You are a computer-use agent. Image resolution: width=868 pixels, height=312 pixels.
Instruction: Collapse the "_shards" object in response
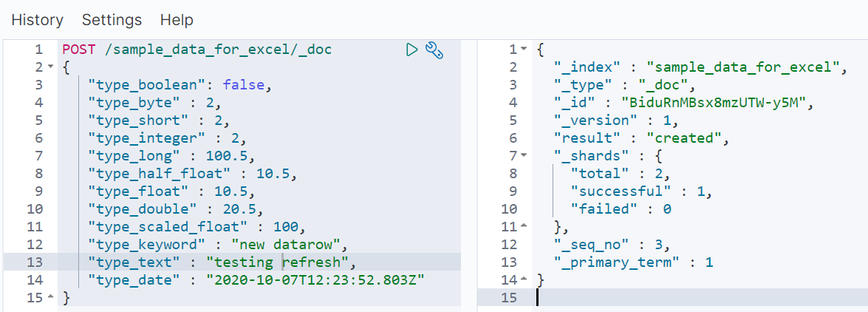(524, 156)
